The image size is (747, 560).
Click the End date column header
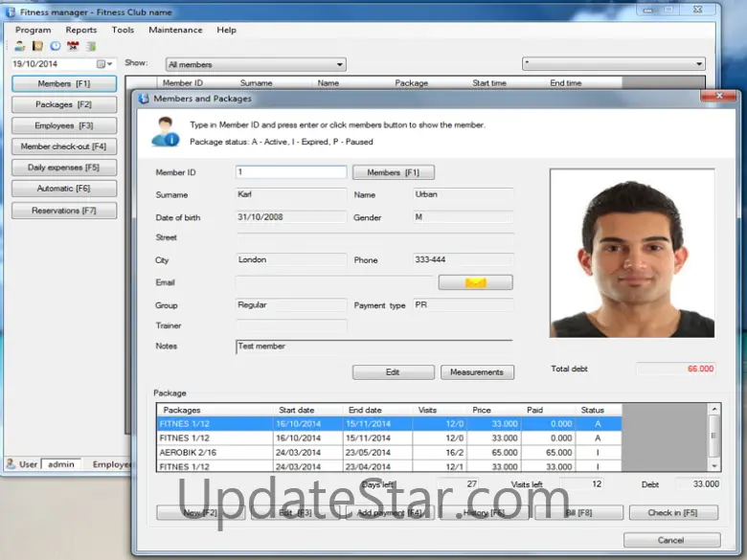point(377,410)
